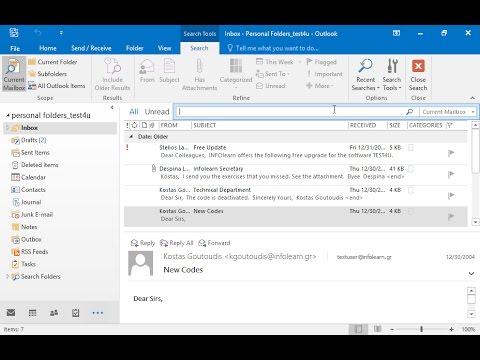The height and width of the screenshot is (360, 480).
Task: Open the Folder tab
Action: (x=135, y=48)
